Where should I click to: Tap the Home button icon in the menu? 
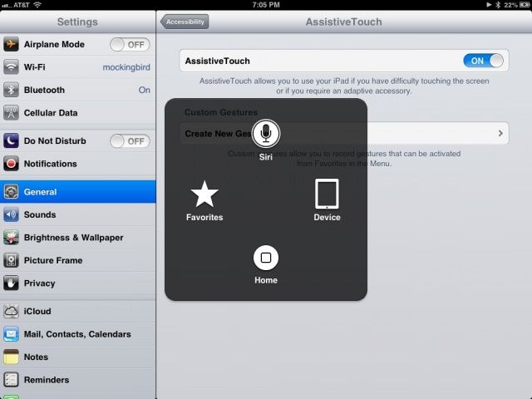(266, 258)
